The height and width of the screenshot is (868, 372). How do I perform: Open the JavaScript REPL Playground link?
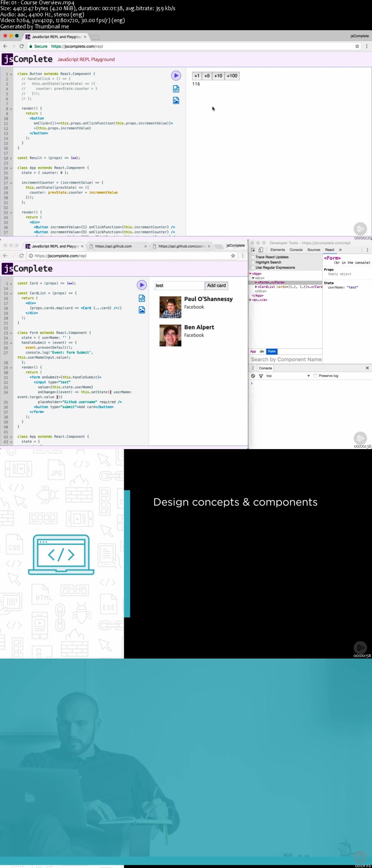coord(86,59)
